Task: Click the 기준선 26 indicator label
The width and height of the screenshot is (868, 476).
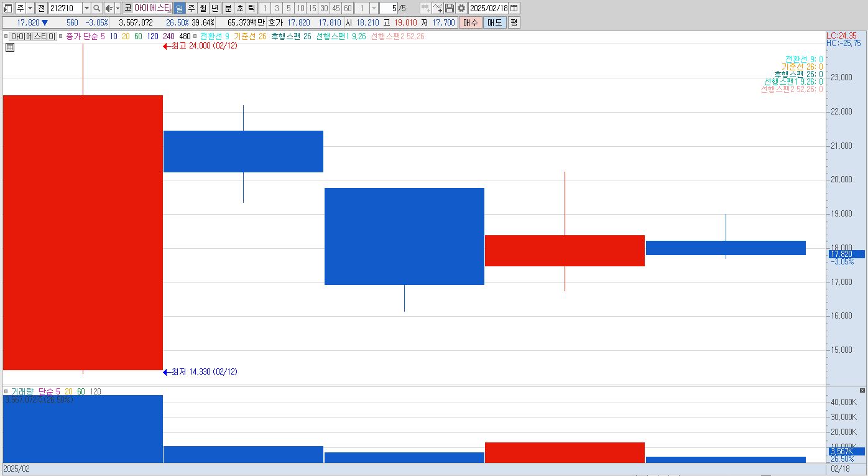Action: (x=250, y=36)
